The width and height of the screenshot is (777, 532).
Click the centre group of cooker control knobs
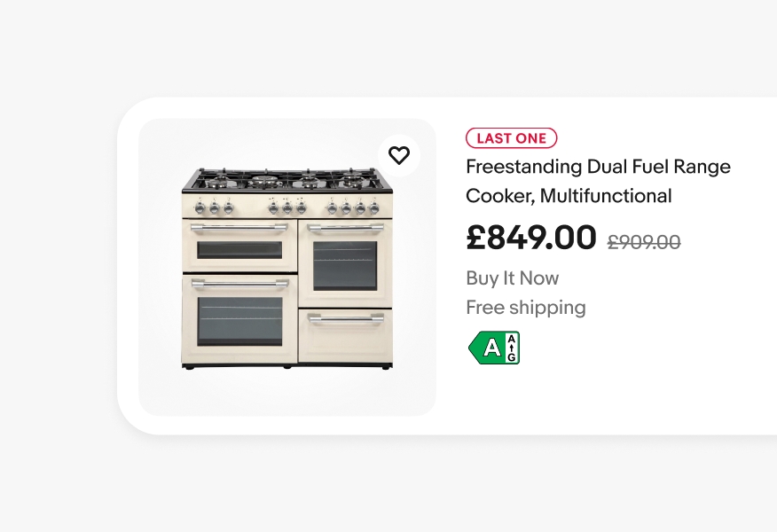pyautogui.click(x=287, y=207)
